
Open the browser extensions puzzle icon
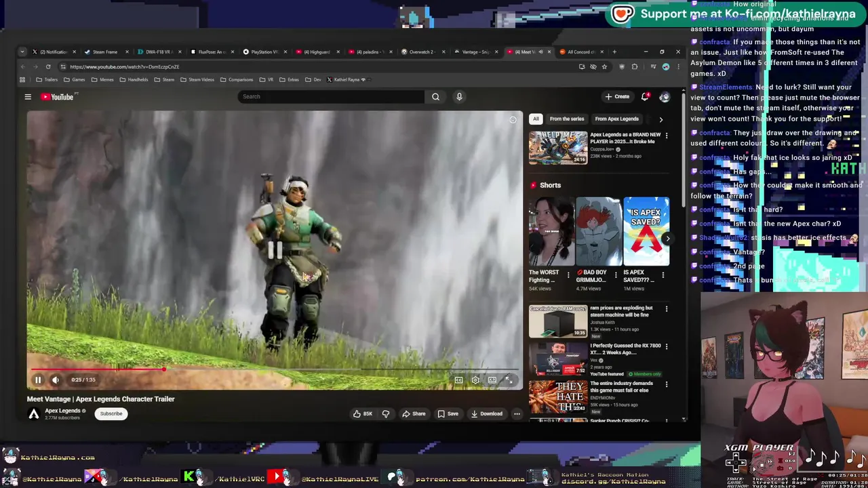[635, 66]
